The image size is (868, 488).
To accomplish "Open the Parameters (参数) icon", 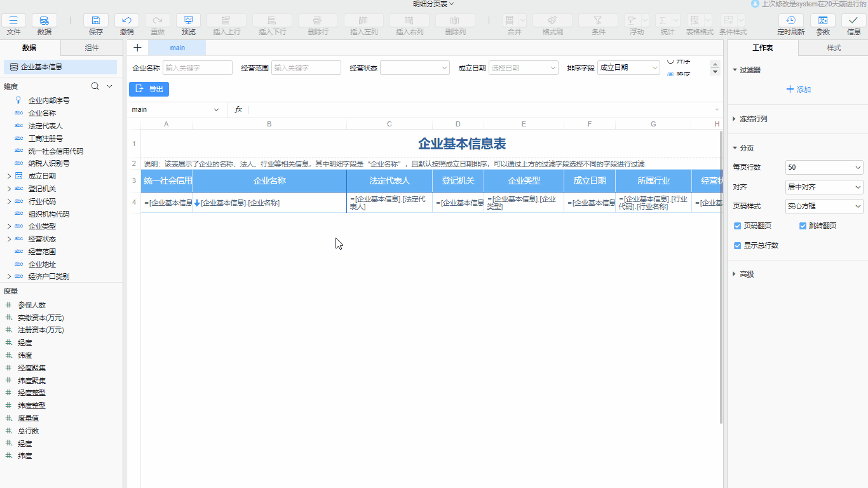I will (x=823, y=21).
